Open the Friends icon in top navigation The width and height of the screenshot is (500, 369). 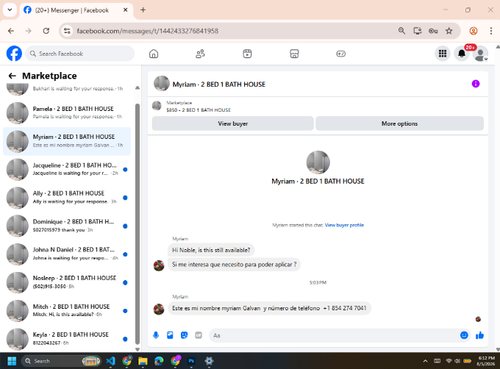(x=200, y=54)
